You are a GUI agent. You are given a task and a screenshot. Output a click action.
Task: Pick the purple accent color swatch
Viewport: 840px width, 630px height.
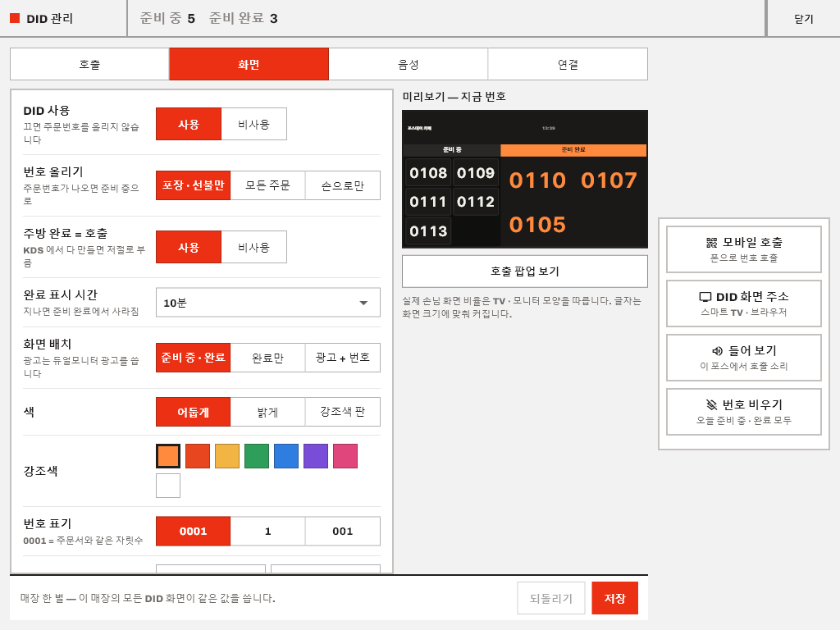(316, 456)
